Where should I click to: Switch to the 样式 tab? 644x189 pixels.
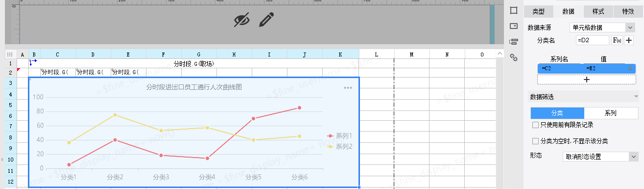tap(598, 11)
